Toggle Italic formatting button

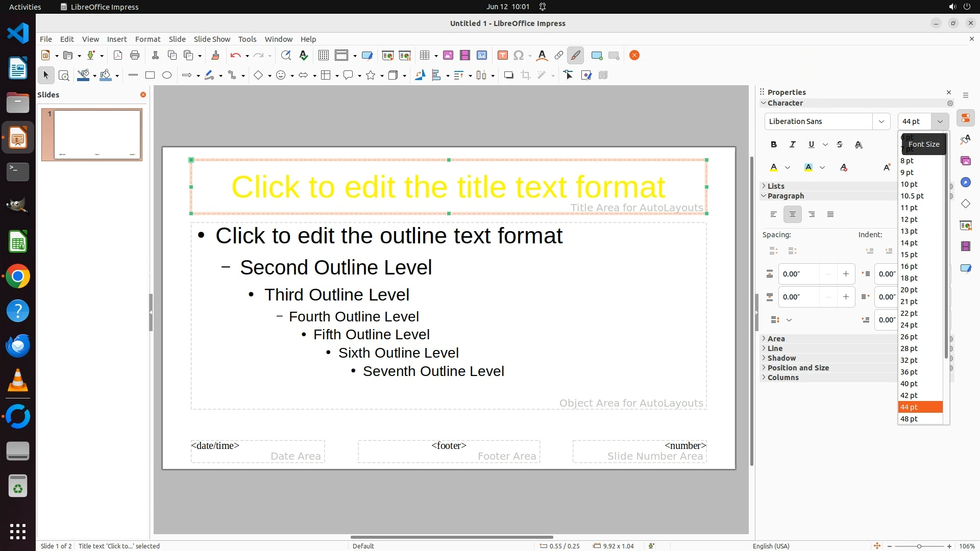coord(792,145)
